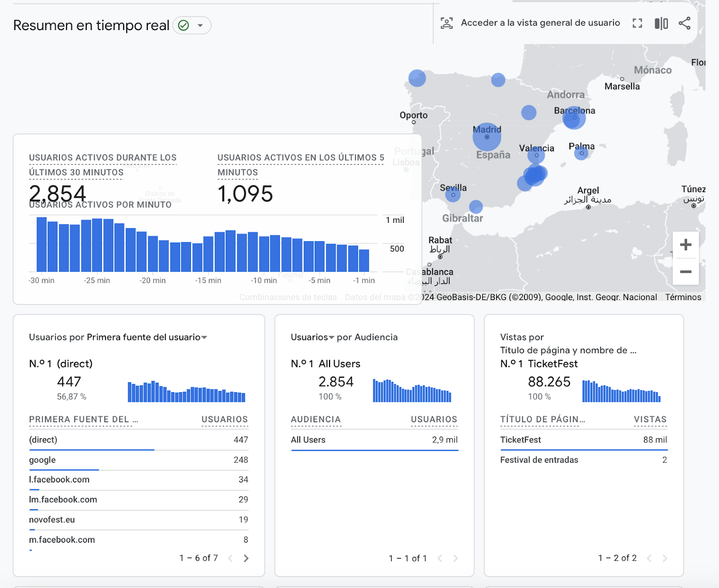This screenshot has height=588, width=719.
Task: Click the Valencia bubble on the map
Action: [536, 156]
